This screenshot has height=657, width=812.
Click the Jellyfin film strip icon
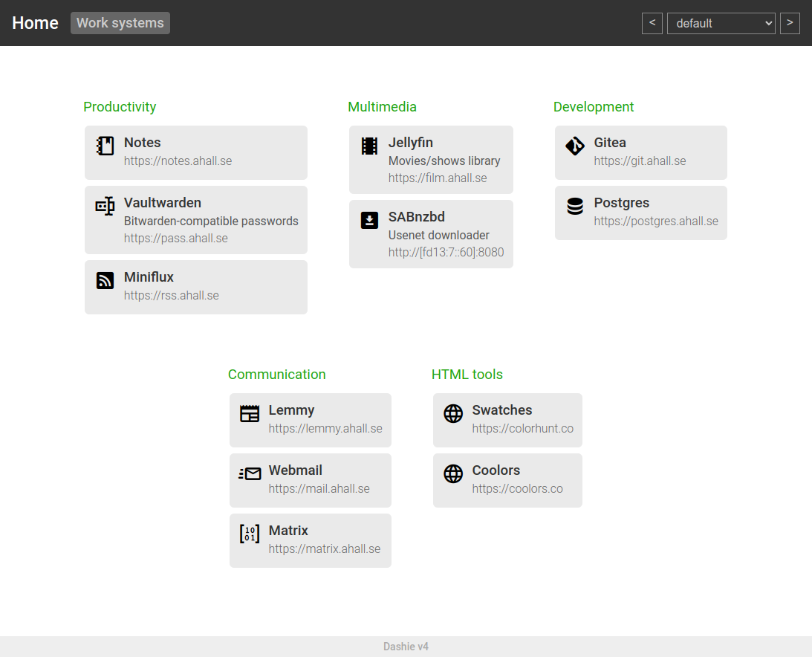click(x=369, y=146)
